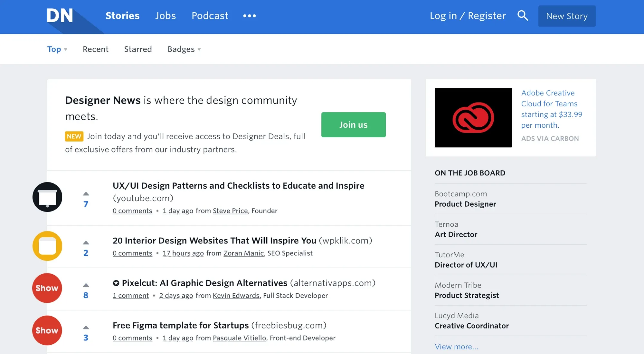The width and height of the screenshot is (644, 354).
Task: Open the Bootcamp.com Product Designer job
Action: pyautogui.click(x=511, y=199)
